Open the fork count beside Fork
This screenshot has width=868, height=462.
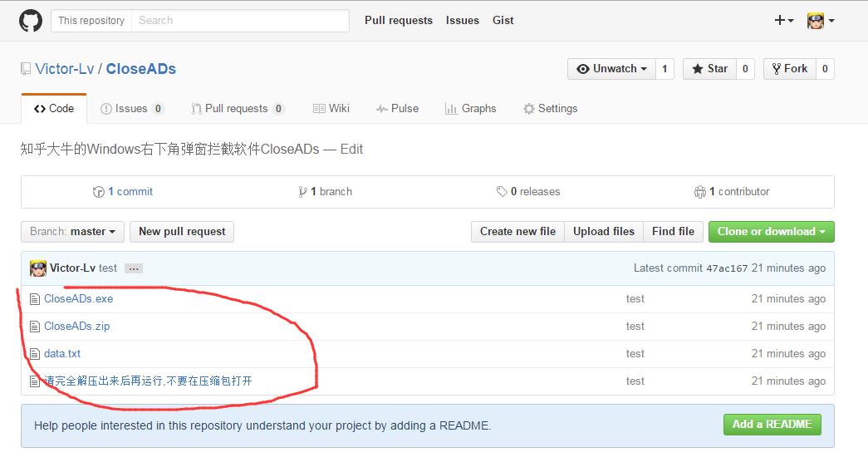click(825, 69)
